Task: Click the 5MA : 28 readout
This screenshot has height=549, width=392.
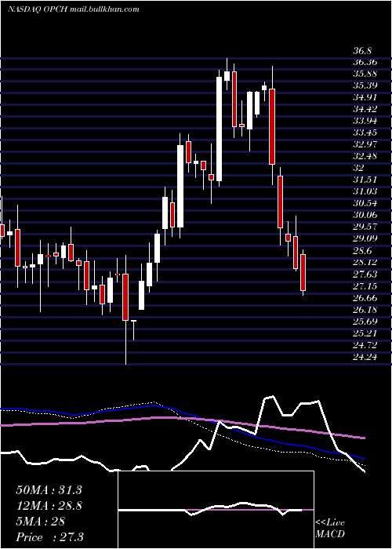Action: pos(41,522)
